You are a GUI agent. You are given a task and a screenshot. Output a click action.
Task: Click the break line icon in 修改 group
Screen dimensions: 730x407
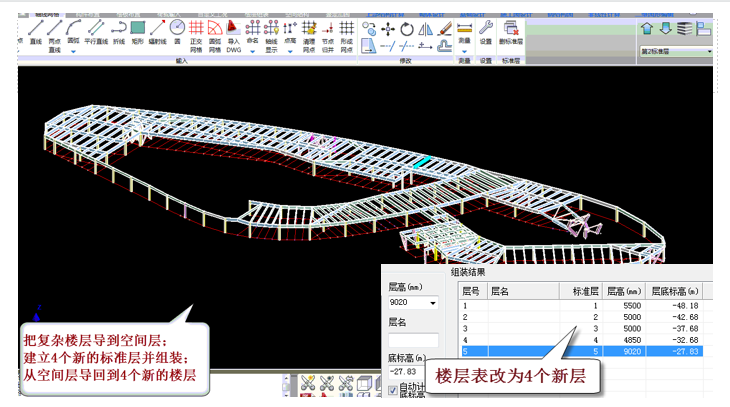[406, 46]
